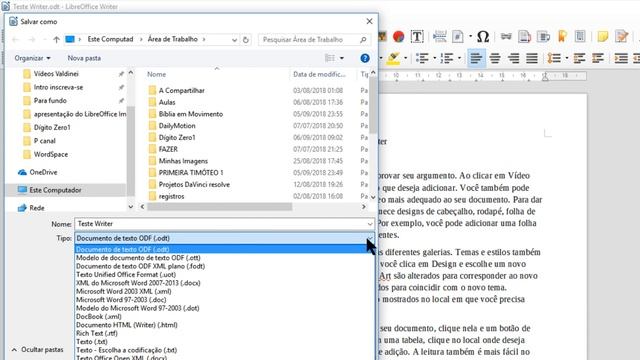The width and height of the screenshot is (640, 360).
Task: Open help in Salvar como dialog
Action: [365, 58]
